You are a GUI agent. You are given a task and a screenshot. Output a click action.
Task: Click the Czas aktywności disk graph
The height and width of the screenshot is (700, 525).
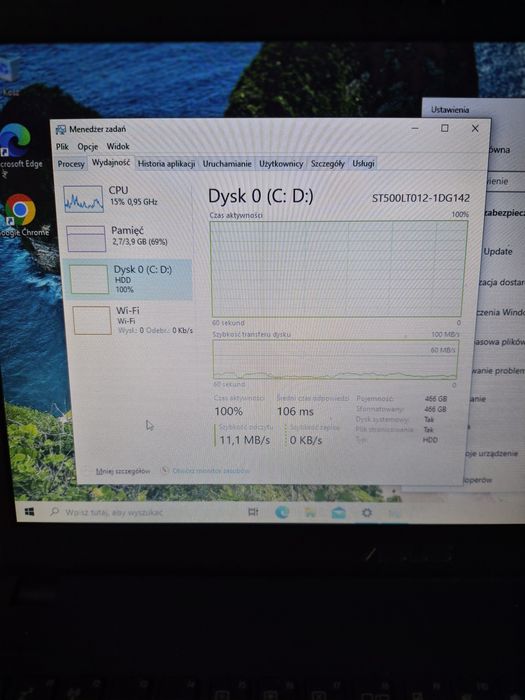point(338,269)
